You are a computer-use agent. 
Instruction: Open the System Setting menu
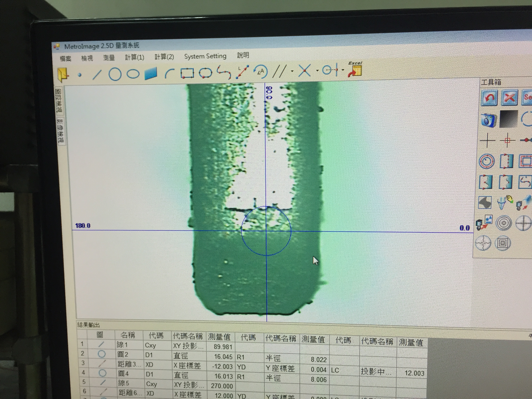[205, 56]
